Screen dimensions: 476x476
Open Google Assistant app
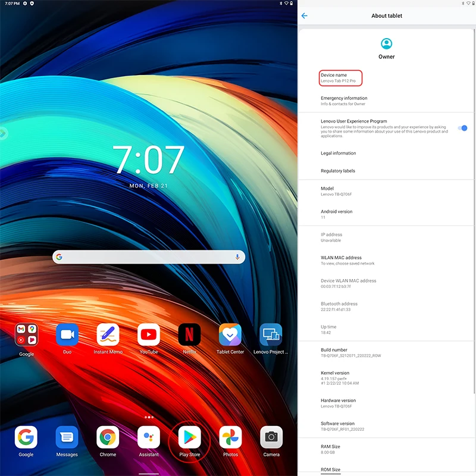click(148, 437)
